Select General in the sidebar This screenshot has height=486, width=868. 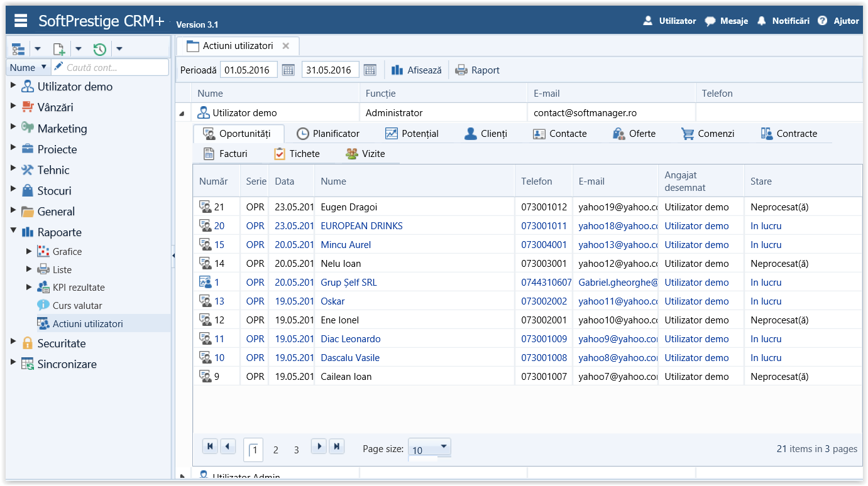tap(56, 212)
